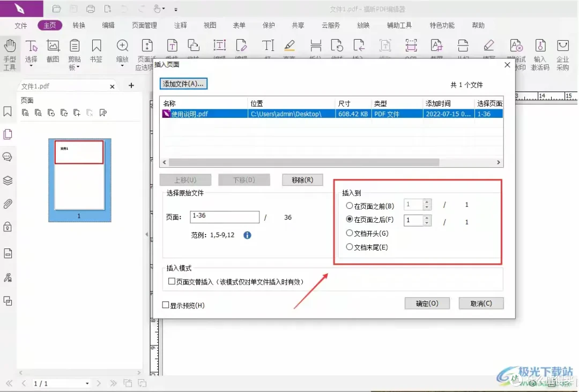The image size is (579, 392).
Task: Open the quick access toolbar customize arrow
Action: click(x=176, y=9)
